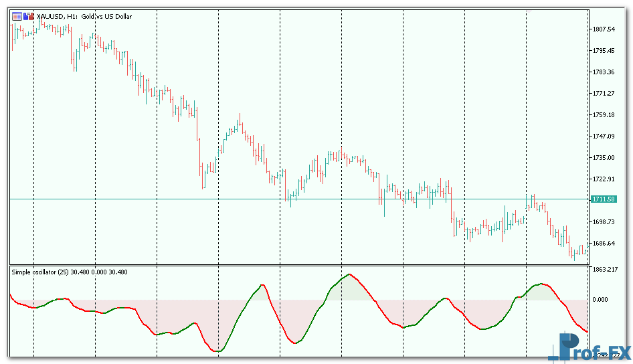This screenshot has height=364, width=633.
Task: Click the current price label 1711.58
Action: click(x=603, y=199)
